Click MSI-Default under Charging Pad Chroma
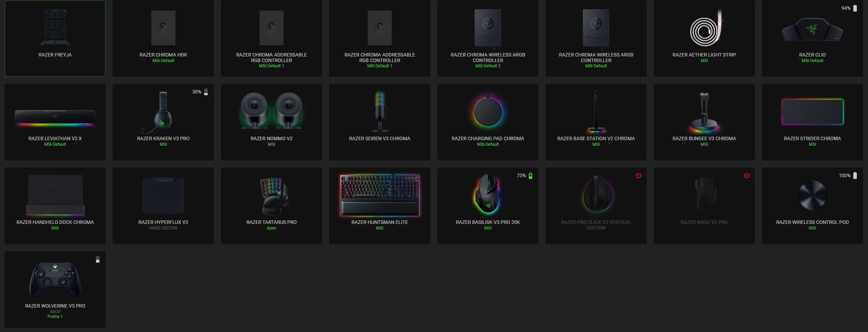Screen dimensions: 868x332 488,144
